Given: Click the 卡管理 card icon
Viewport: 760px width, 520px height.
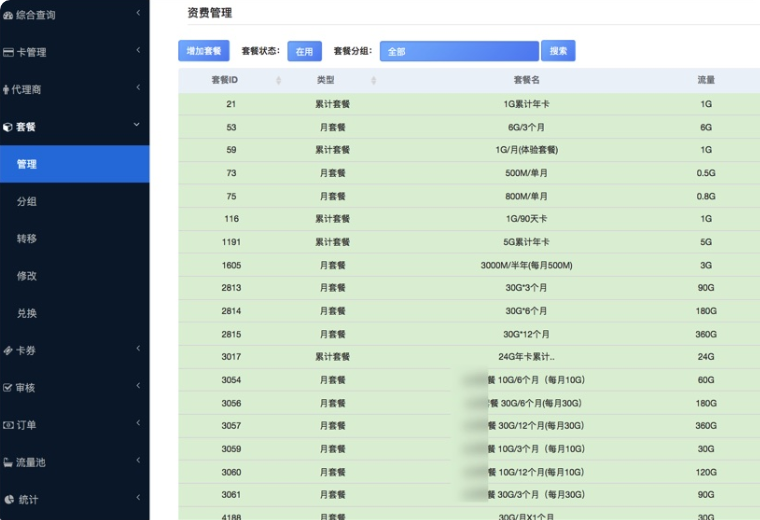Looking at the screenshot, I should 8,52.
